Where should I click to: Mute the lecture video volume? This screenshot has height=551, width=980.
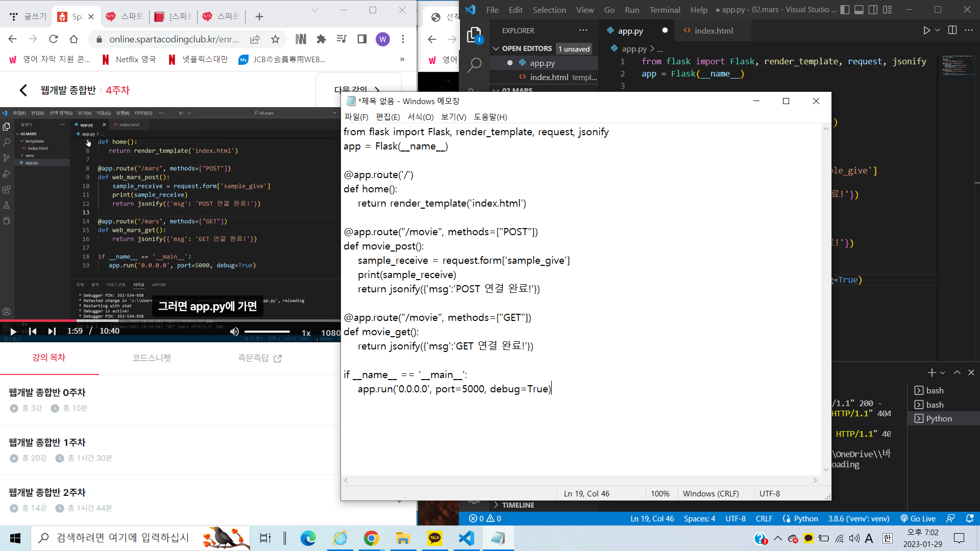tap(234, 332)
